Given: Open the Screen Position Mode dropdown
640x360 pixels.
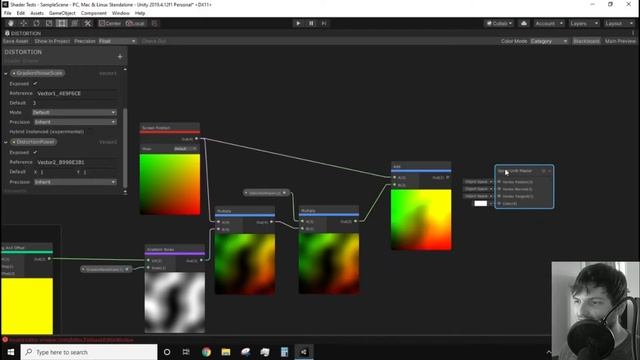Looking at the screenshot, I should (x=185, y=149).
